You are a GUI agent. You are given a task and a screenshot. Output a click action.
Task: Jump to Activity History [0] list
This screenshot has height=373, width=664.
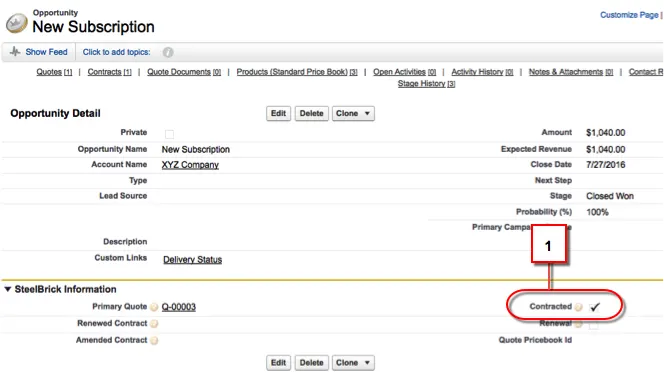tap(482, 72)
